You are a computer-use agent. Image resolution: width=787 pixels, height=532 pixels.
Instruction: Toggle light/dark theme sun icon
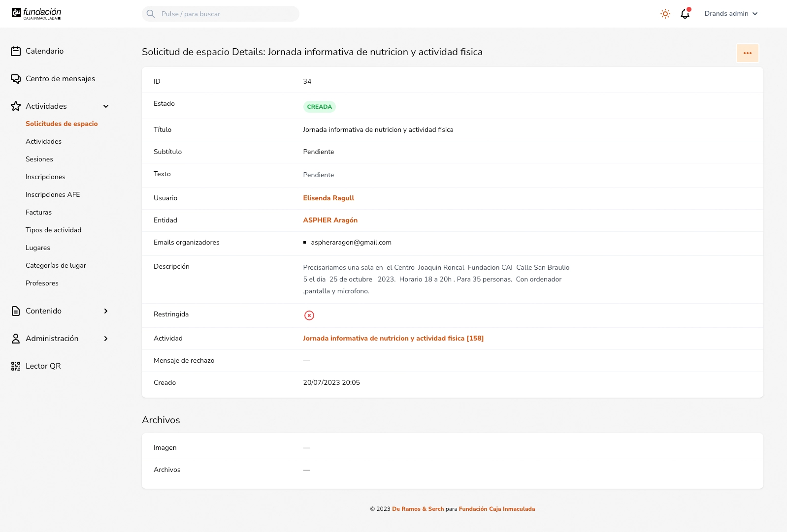pos(665,14)
